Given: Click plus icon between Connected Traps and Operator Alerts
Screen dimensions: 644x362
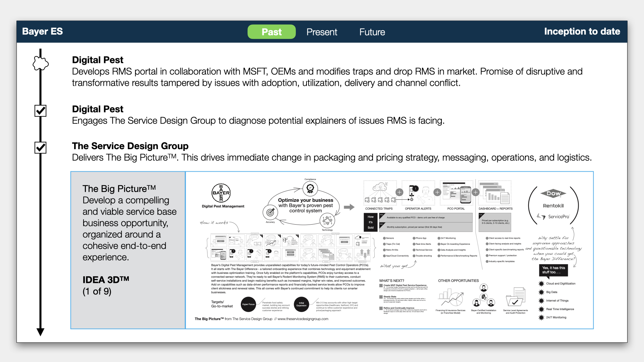Looking at the screenshot, I should [399, 192].
